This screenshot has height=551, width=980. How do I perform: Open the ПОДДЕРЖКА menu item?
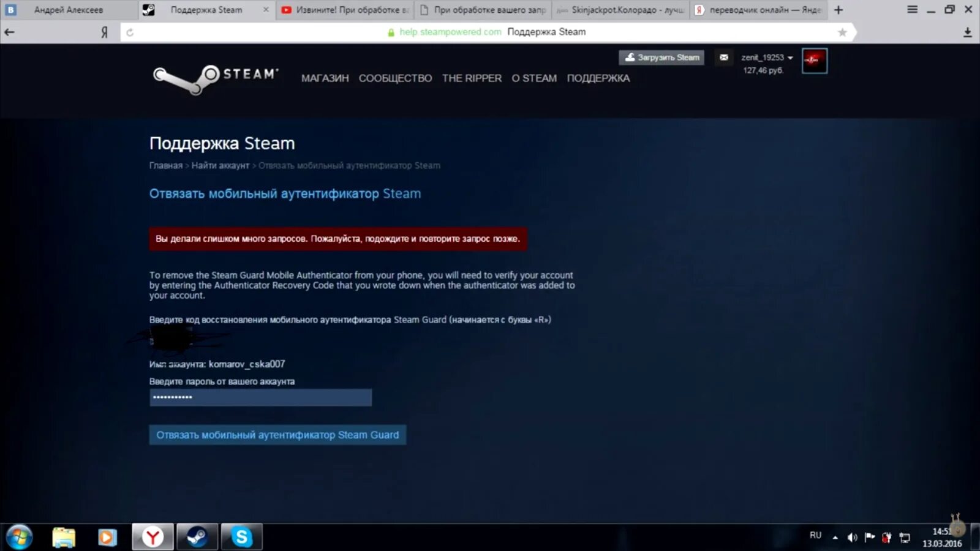coord(598,78)
